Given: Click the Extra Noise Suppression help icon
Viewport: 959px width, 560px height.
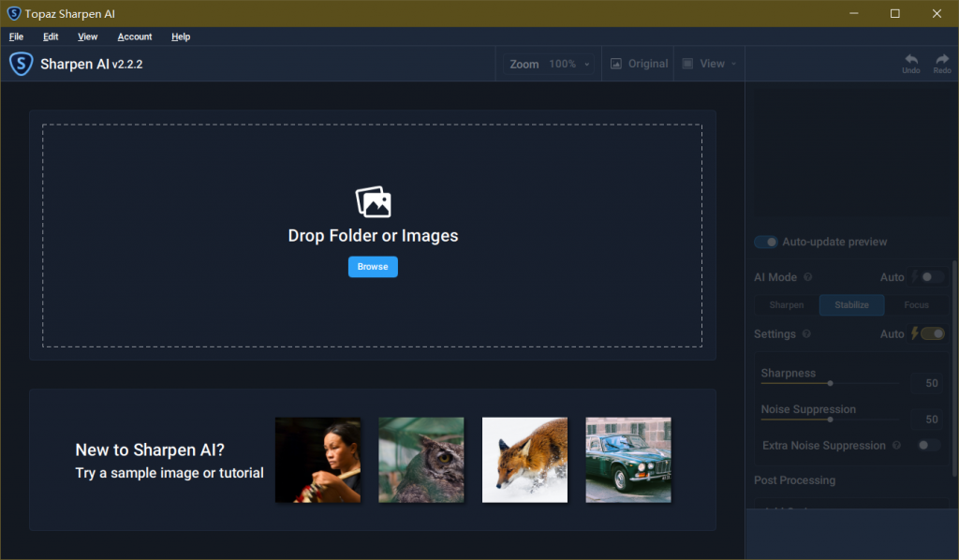Looking at the screenshot, I should [x=896, y=446].
